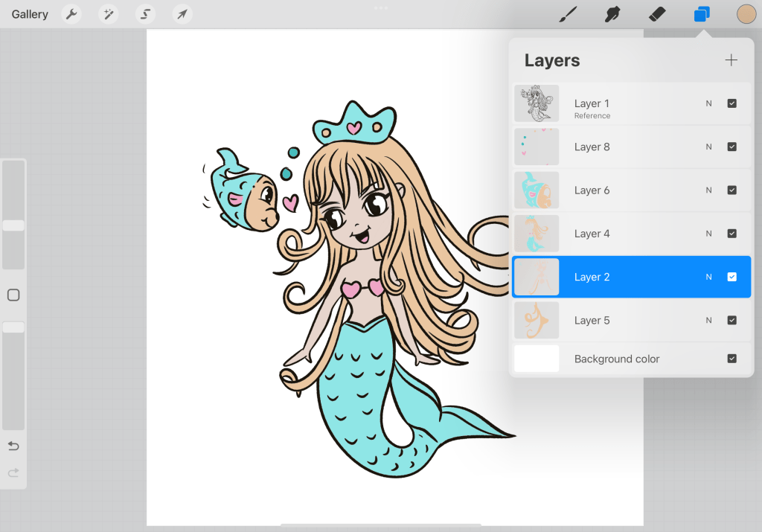
Task: Tap the undo arrow in sidebar
Action: [13, 446]
